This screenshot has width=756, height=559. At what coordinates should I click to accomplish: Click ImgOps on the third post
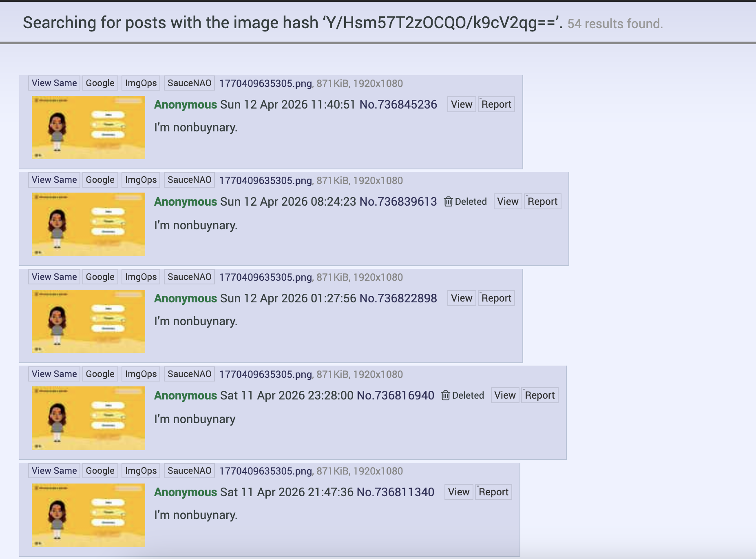click(141, 277)
